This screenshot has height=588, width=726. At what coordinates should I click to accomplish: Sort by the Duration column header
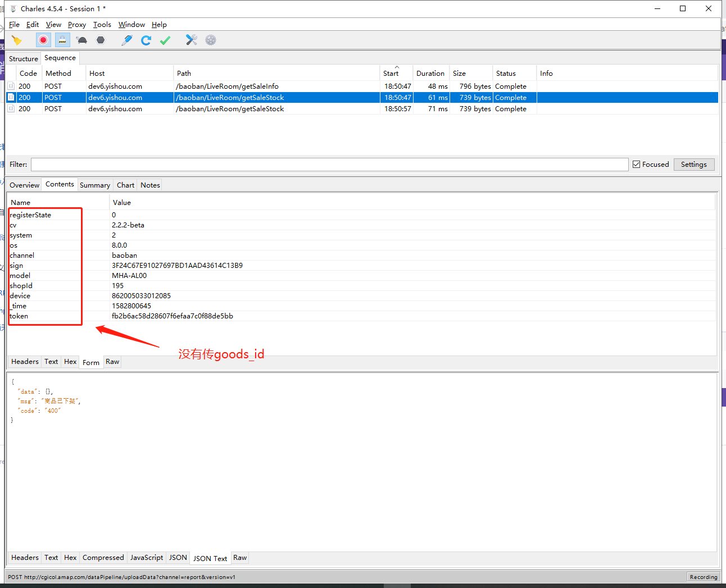pyautogui.click(x=430, y=74)
